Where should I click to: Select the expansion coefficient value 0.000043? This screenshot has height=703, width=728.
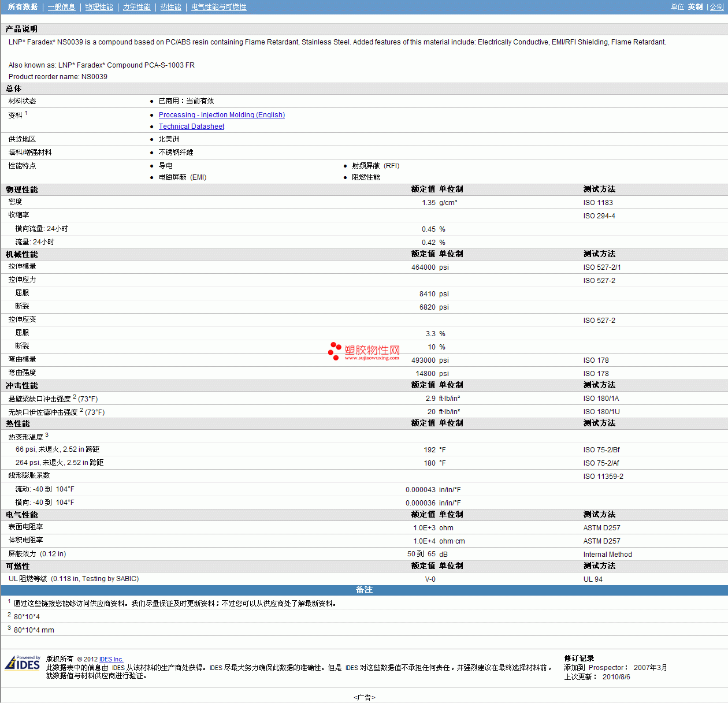coord(421,490)
